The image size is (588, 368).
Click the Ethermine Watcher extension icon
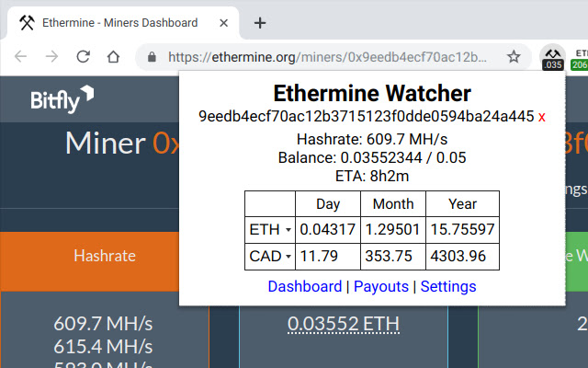click(553, 57)
